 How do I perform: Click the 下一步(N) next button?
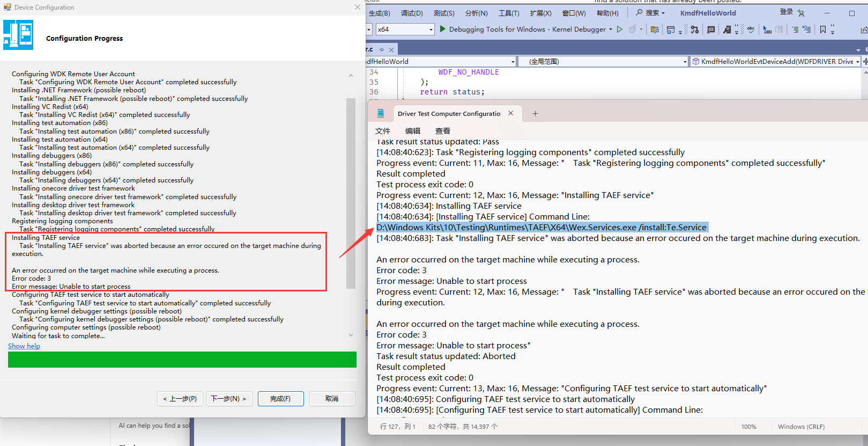[x=229, y=399]
